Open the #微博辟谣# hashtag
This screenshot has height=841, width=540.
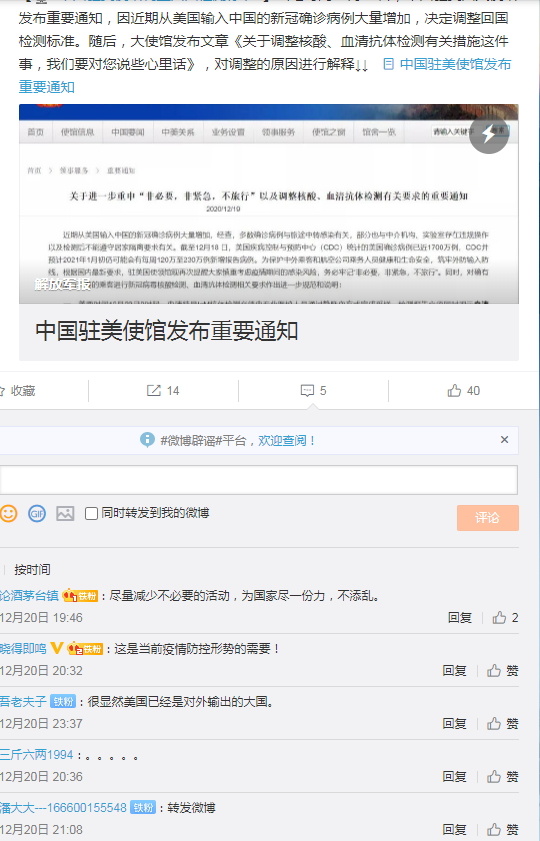pos(191,441)
